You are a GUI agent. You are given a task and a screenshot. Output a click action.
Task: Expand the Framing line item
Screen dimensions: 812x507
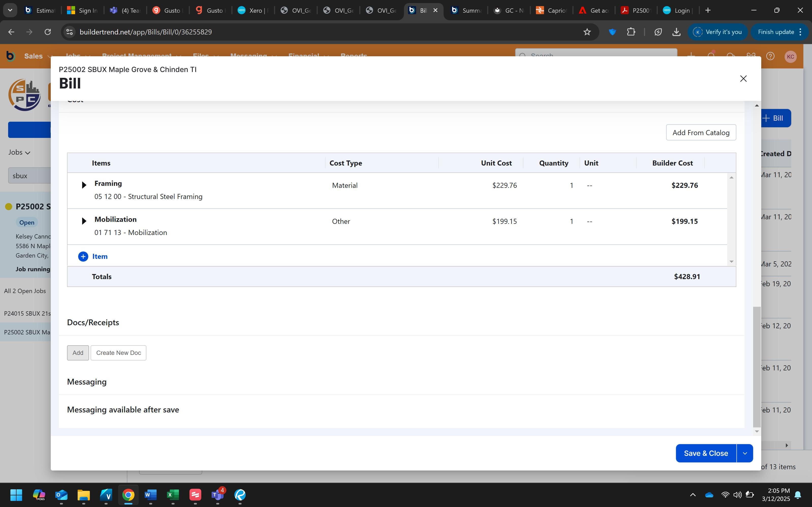click(84, 185)
